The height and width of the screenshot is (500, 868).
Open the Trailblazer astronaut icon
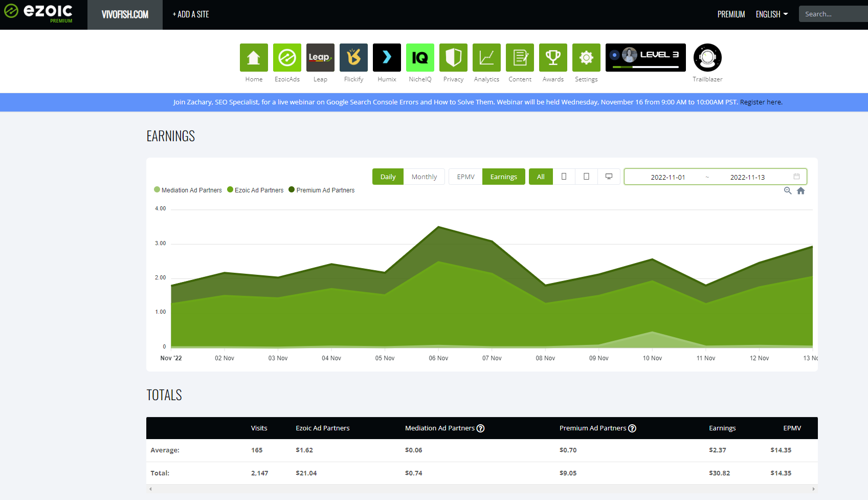pos(707,57)
